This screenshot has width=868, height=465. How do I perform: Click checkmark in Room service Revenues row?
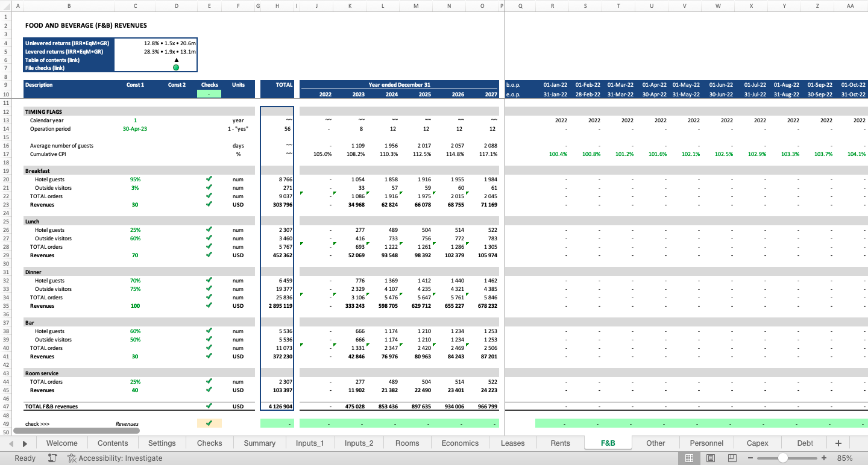(x=209, y=390)
